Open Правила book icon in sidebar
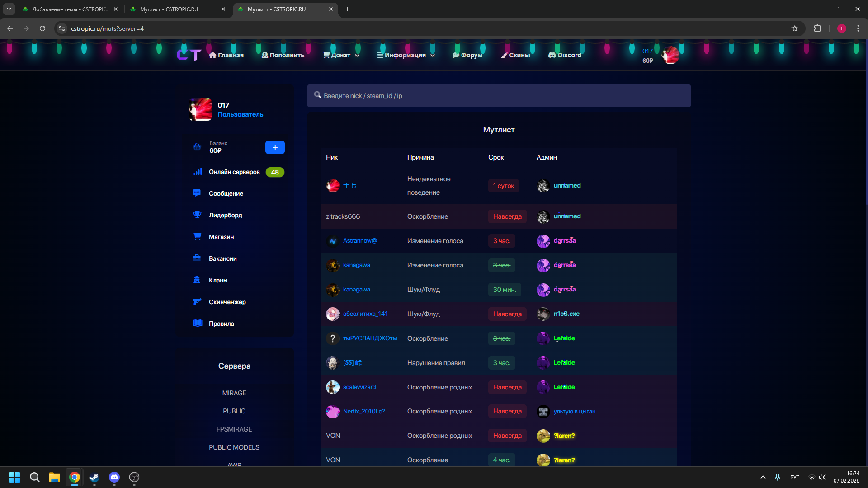Screen dimensions: 868x488 point(197,324)
